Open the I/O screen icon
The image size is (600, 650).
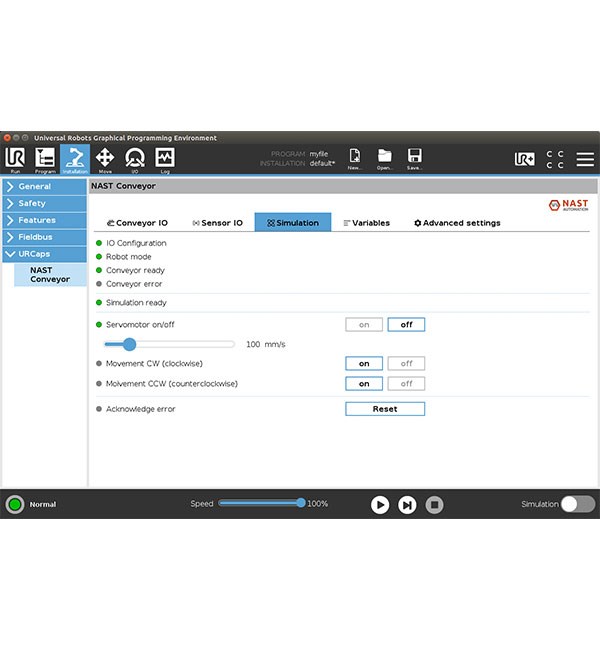pyautogui.click(x=135, y=160)
